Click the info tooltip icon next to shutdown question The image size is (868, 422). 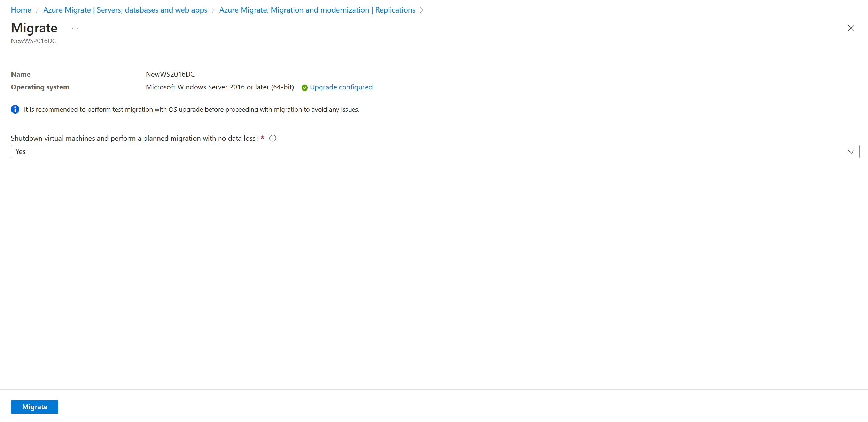[x=272, y=138]
